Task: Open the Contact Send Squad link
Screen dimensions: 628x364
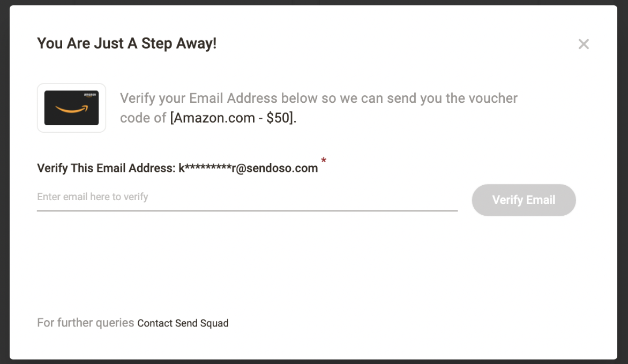Action: 183,323
